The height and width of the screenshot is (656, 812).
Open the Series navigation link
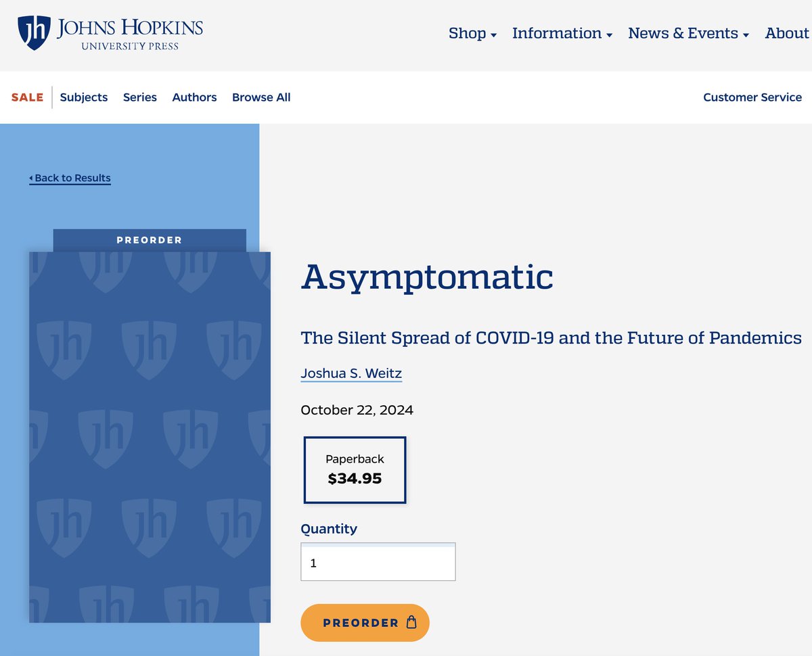pos(140,97)
